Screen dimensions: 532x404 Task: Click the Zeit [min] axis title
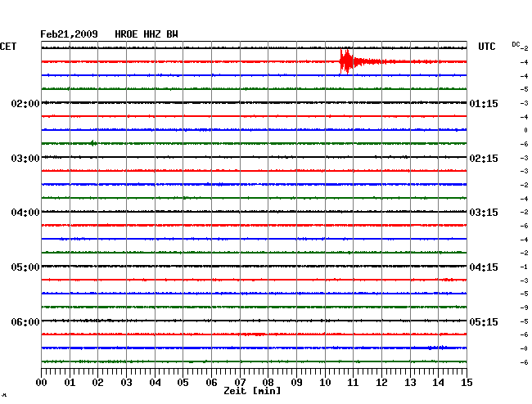[x=252, y=391]
